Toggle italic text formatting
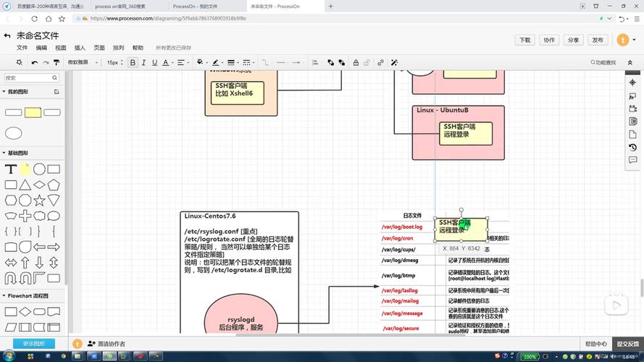 point(143,62)
